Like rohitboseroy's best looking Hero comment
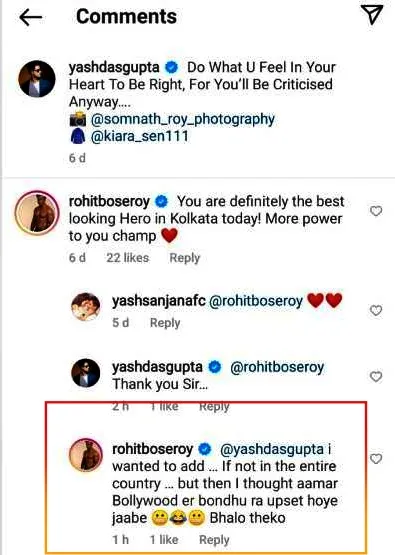Screen dimensions: 395x555 coord(376,211)
